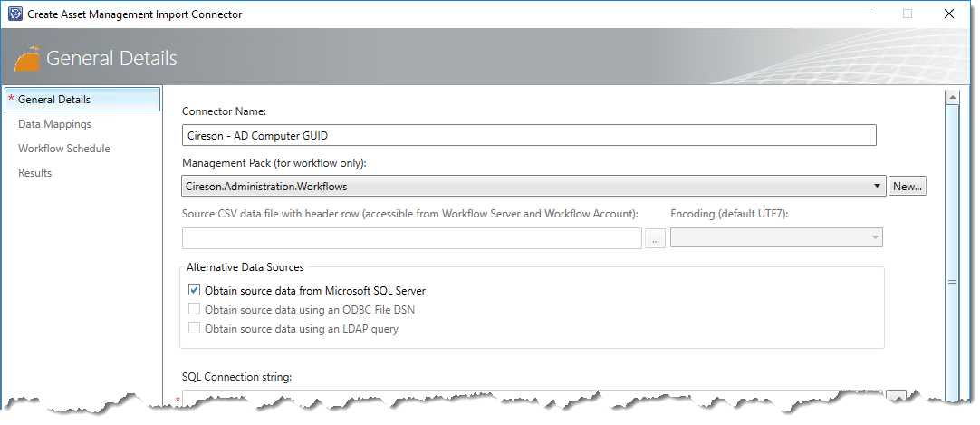Open the Results step in the sidebar
Screen dimensions: 980x425
coord(34,173)
